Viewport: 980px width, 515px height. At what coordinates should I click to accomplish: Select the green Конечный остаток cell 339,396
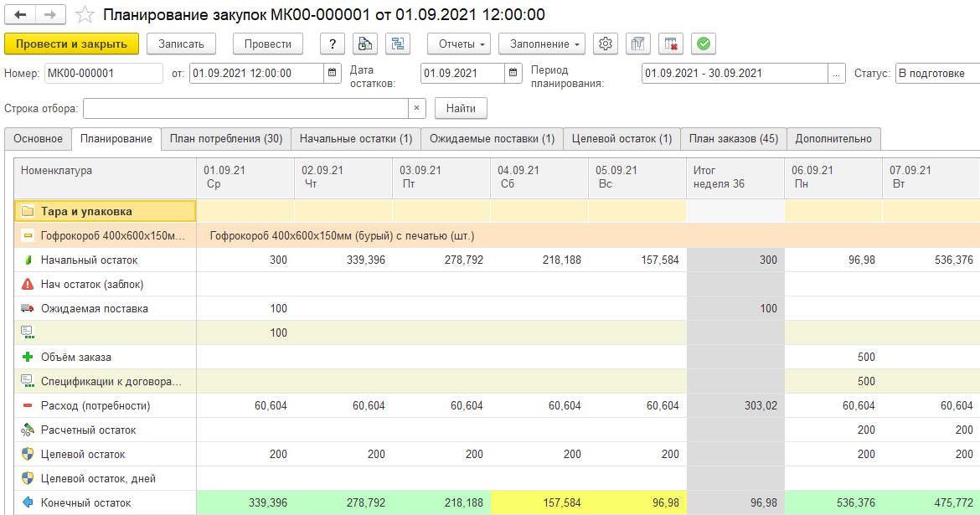click(x=245, y=502)
